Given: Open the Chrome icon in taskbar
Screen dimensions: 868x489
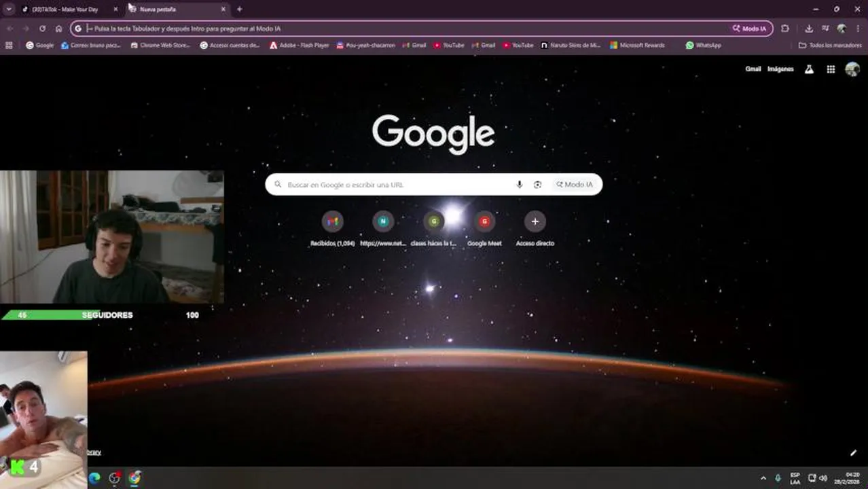Looking at the screenshot, I should click(x=134, y=477).
